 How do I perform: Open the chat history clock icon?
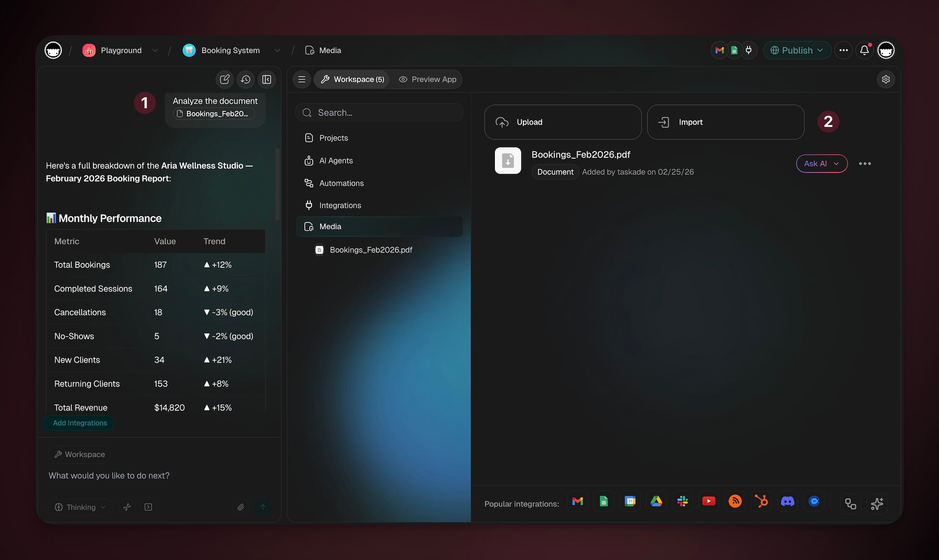click(246, 79)
